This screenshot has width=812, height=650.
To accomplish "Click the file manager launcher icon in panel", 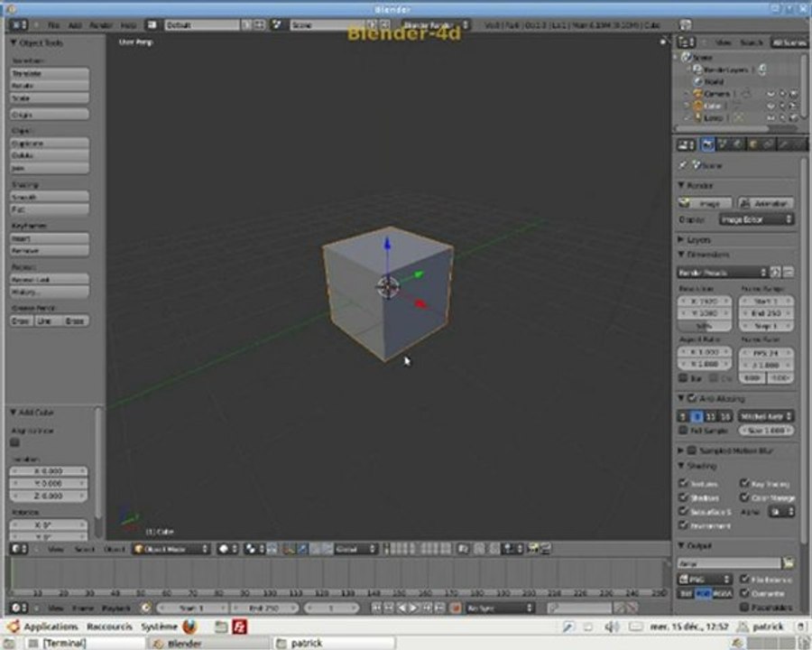I will tap(221, 627).
